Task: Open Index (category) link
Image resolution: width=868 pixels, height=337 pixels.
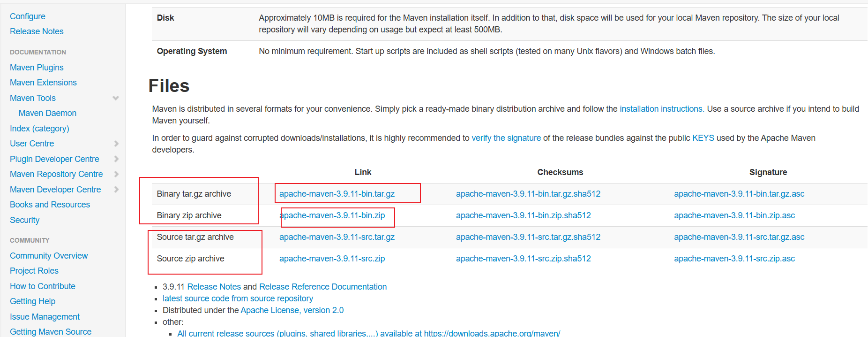Action: (x=39, y=129)
